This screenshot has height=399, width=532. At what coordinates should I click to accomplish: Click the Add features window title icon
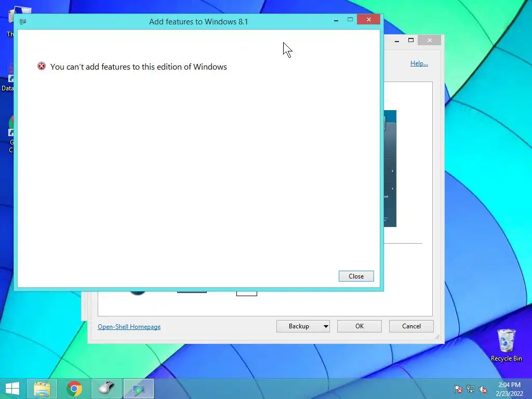point(23,22)
